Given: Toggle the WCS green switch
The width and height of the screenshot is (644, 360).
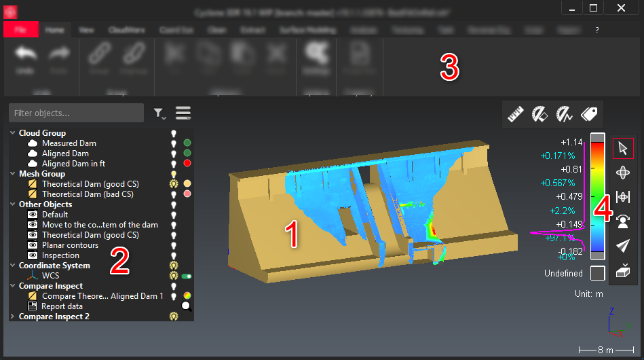Looking at the screenshot, I should pyautogui.click(x=187, y=276).
